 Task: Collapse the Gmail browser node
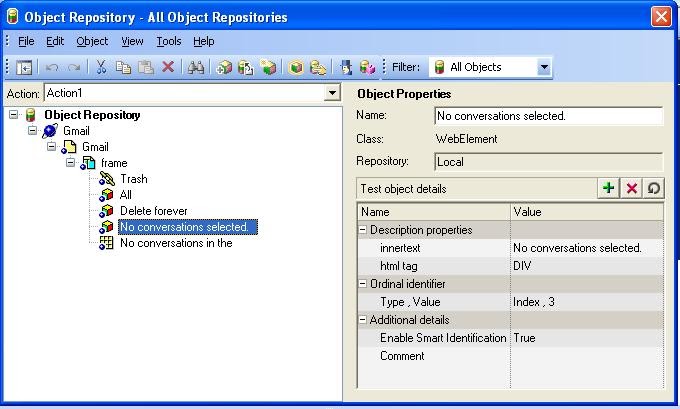[33, 131]
